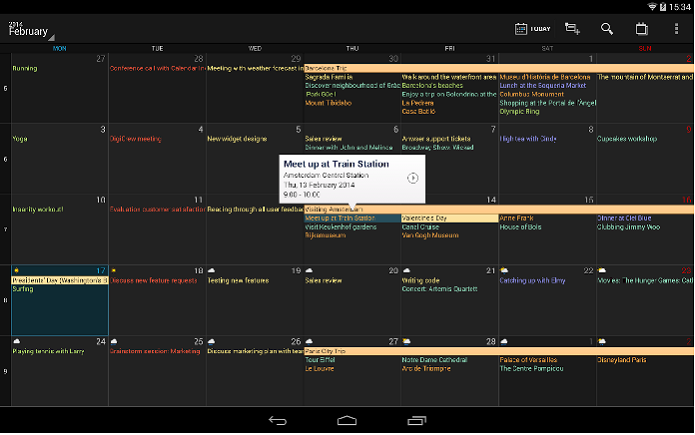Tap cloud weather icon on day 20
This screenshot has height=435, width=695.
click(x=309, y=270)
